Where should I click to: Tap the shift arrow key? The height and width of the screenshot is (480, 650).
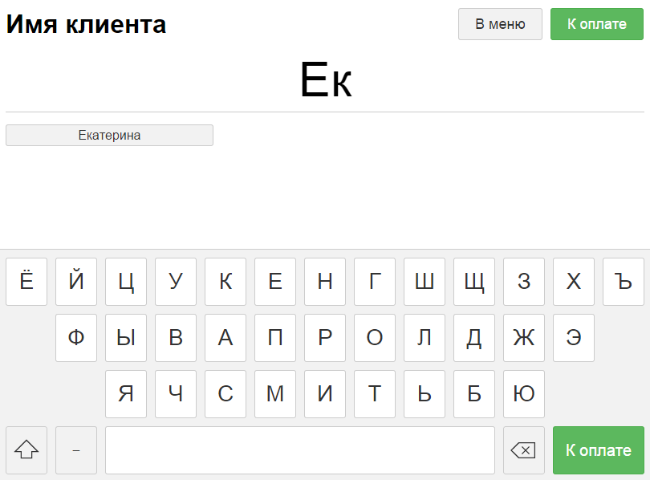pyautogui.click(x=27, y=450)
